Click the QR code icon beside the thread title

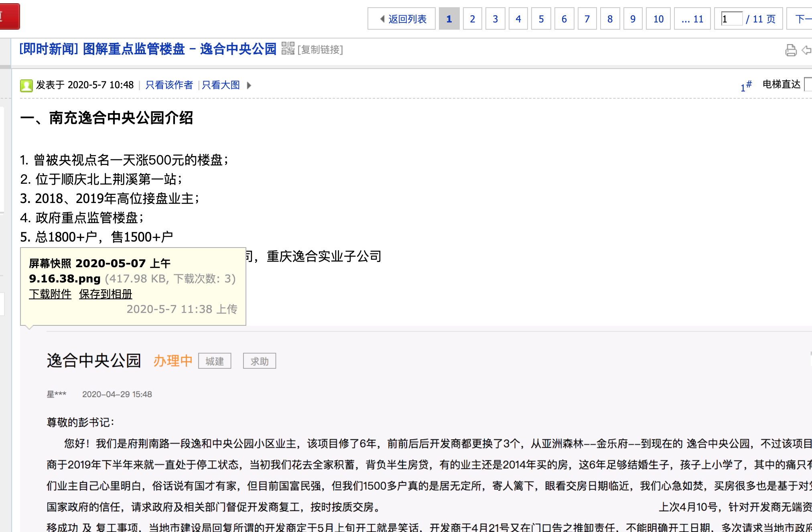(x=288, y=49)
